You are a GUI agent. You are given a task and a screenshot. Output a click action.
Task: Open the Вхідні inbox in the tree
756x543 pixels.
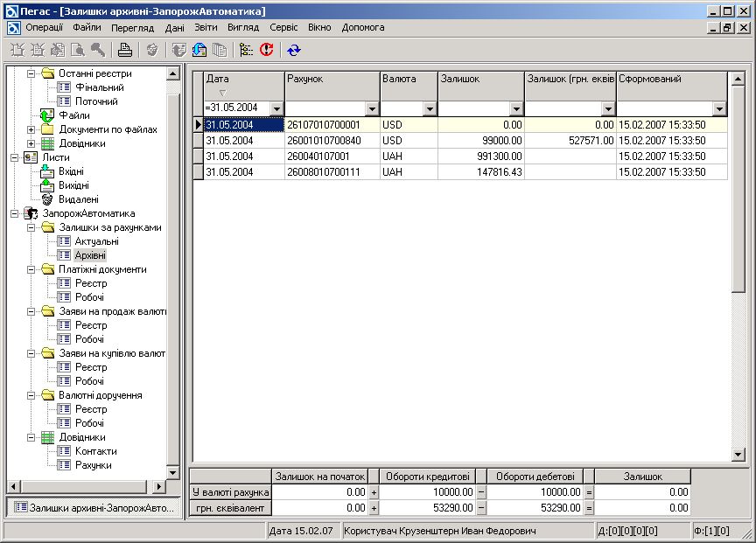72,171
